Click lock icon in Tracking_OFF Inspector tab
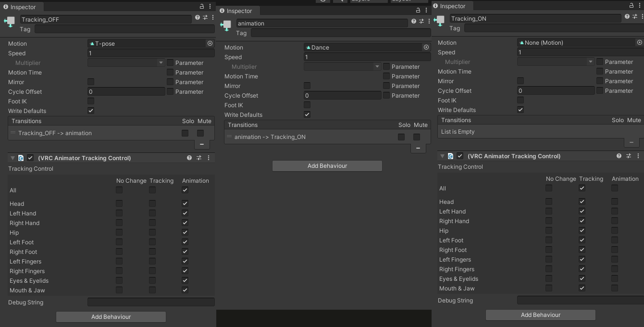The image size is (644, 327). 202,6
